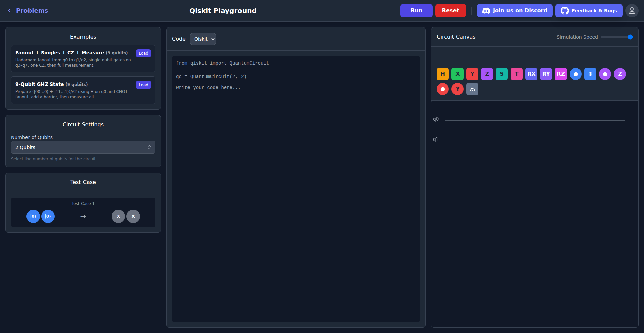Open Join us on Discord link
Image resolution: width=644 pixels, height=333 pixels.
point(515,11)
